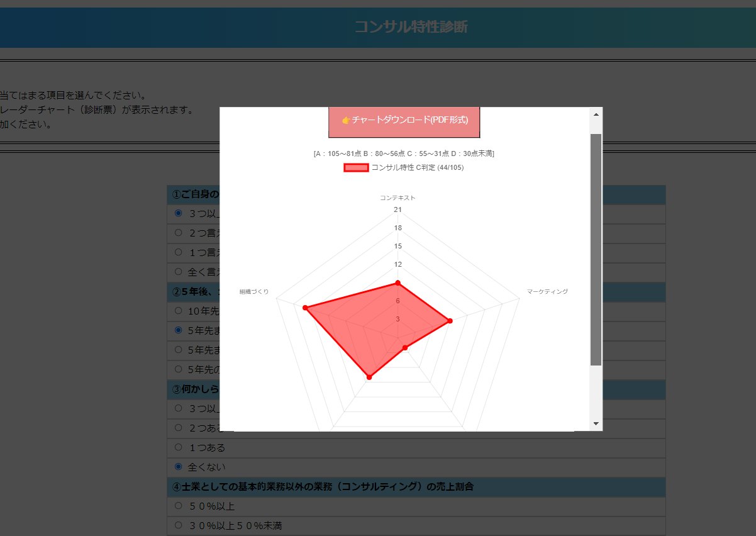Screen dimensions: 756x536
Task: Click the grade range text A：105～81点
Action: (x=337, y=154)
